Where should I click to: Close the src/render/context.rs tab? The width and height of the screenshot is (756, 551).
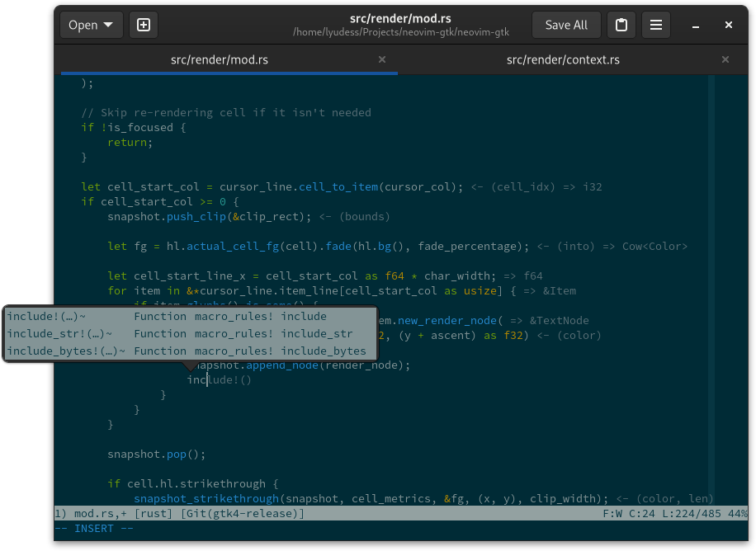[725, 59]
